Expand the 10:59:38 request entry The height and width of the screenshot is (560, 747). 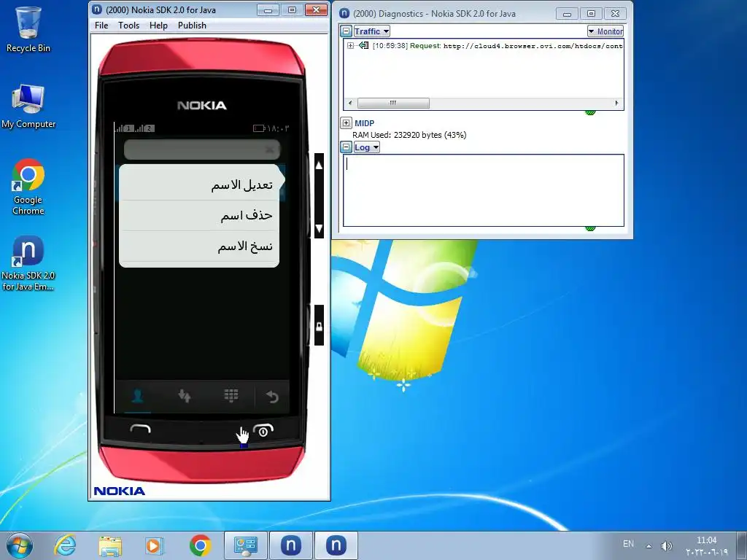coord(351,46)
